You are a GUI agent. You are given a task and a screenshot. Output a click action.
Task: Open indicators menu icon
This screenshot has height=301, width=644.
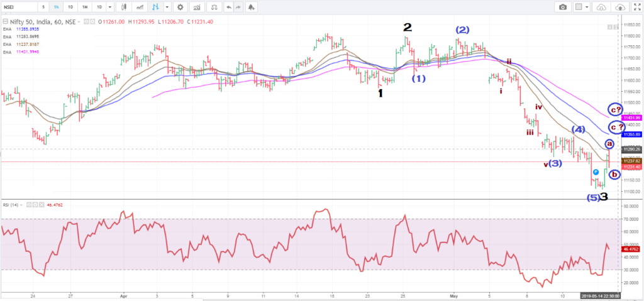197,7
